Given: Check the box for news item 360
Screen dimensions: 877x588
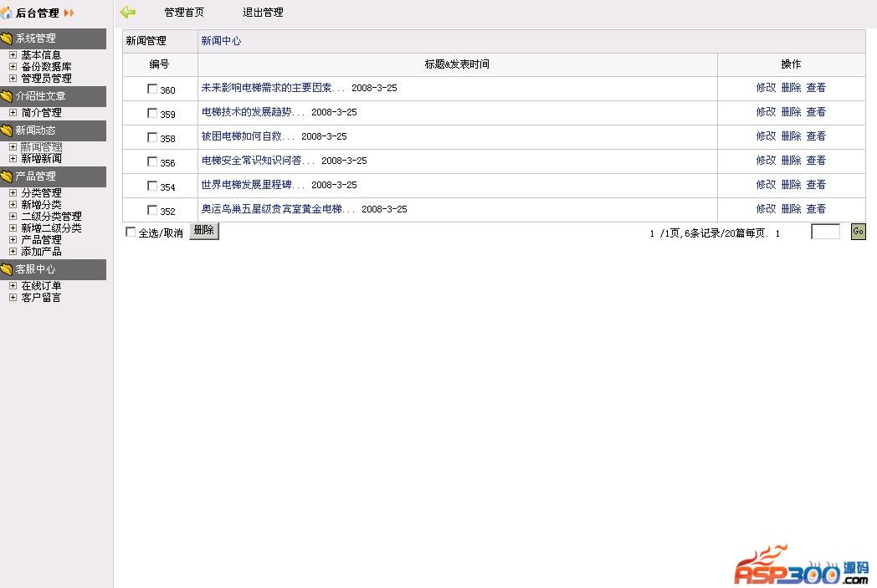Looking at the screenshot, I should click(152, 89).
